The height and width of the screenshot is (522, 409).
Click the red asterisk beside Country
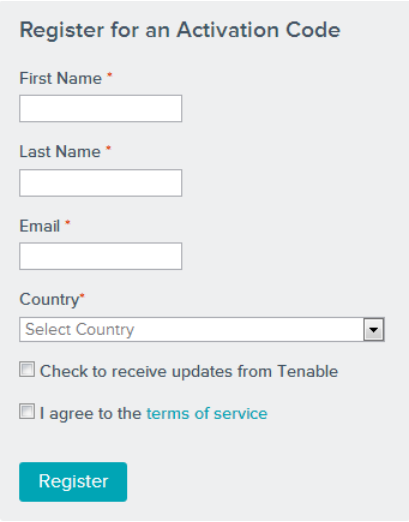coord(82,295)
